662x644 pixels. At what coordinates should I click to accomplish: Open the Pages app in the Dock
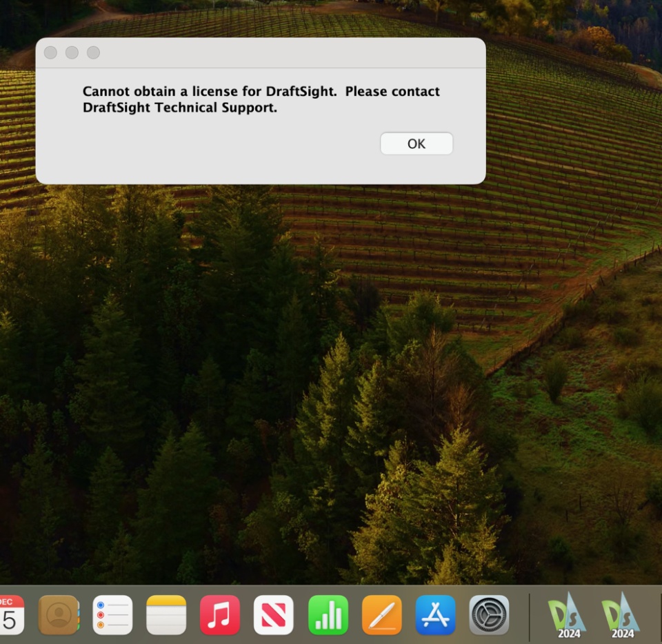click(381, 615)
